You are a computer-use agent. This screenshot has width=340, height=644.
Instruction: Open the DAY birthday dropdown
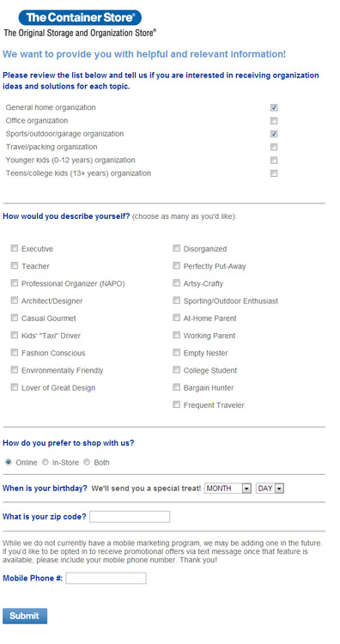pos(270,489)
